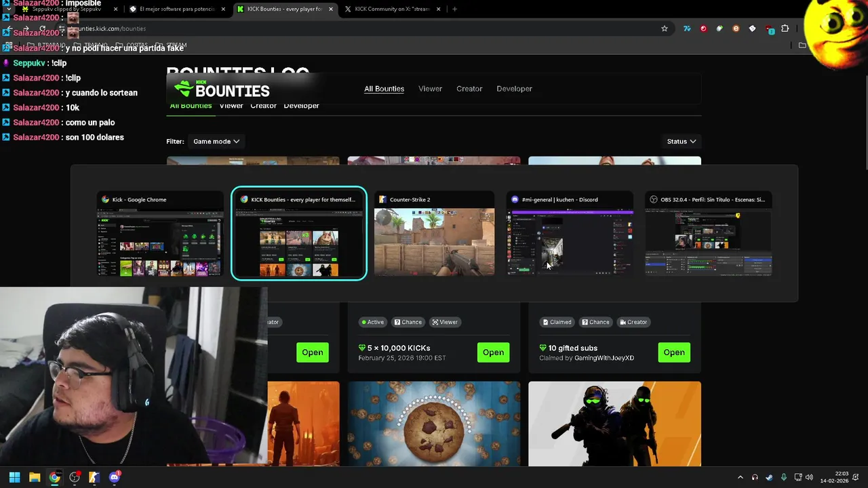Open the network status tray icon
The height and width of the screenshot is (488, 868).
(798, 478)
